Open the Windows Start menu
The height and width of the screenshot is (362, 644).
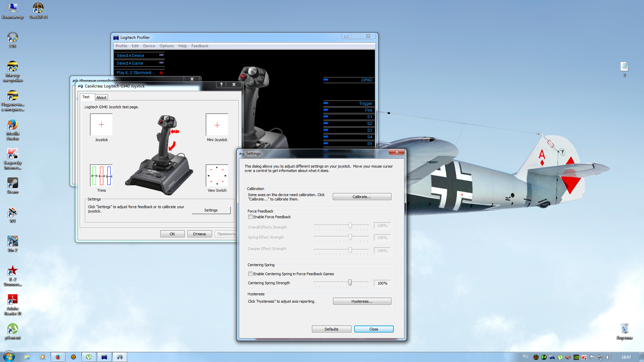point(9,357)
